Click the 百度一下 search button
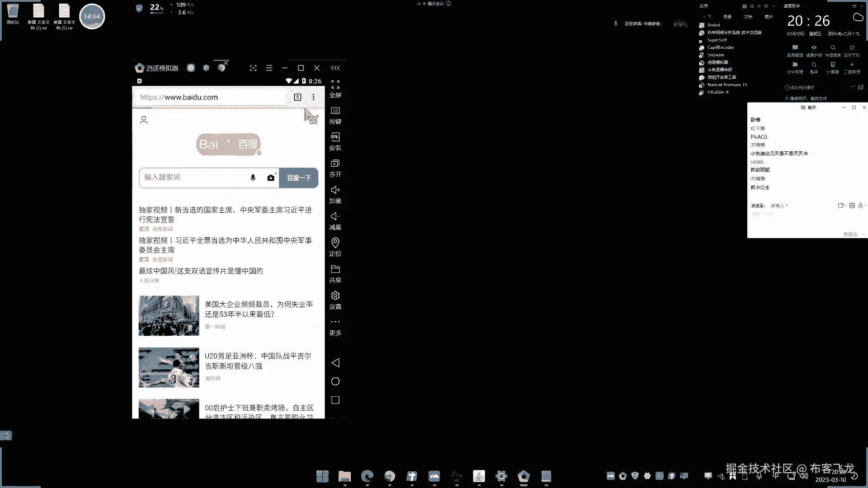This screenshot has width=868, height=488. (x=298, y=178)
